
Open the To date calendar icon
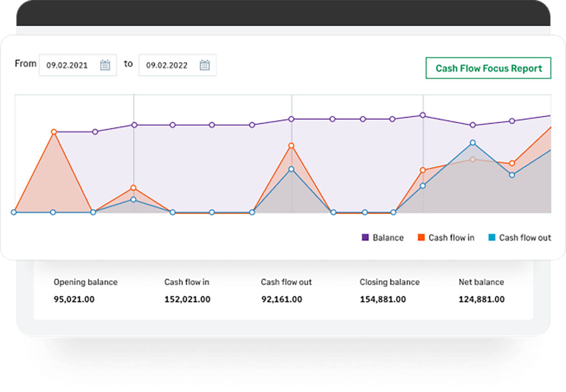point(205,65)
